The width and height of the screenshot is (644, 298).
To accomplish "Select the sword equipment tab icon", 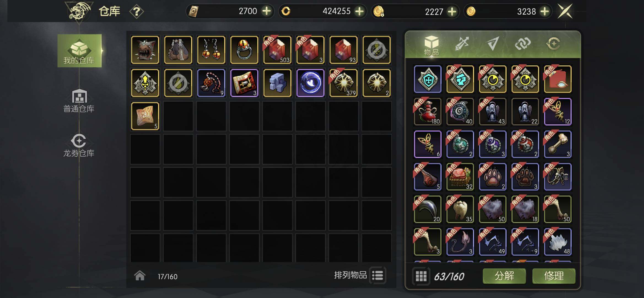I will (462, 44).
